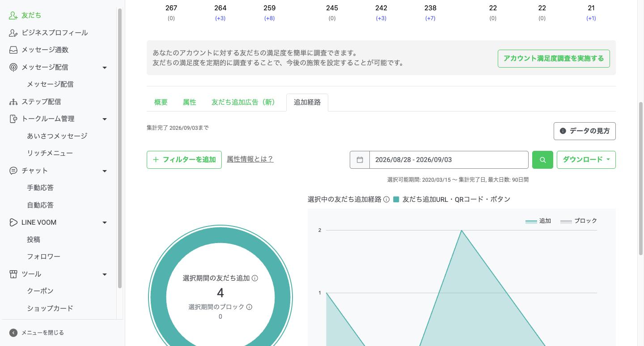Toggle the 追加 legend series

click(538, 221)
